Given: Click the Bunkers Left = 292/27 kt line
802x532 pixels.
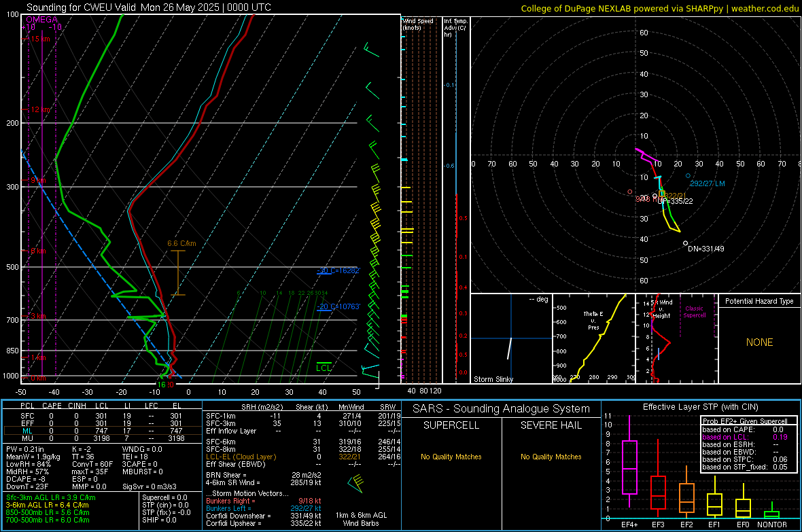Looking at the screenshot, I should point(264,508).
